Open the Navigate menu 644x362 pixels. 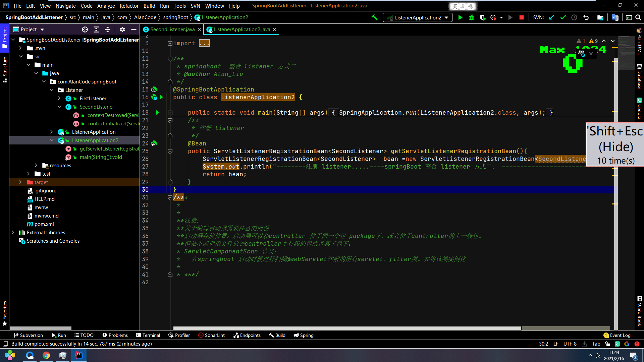tap(65, 6)
